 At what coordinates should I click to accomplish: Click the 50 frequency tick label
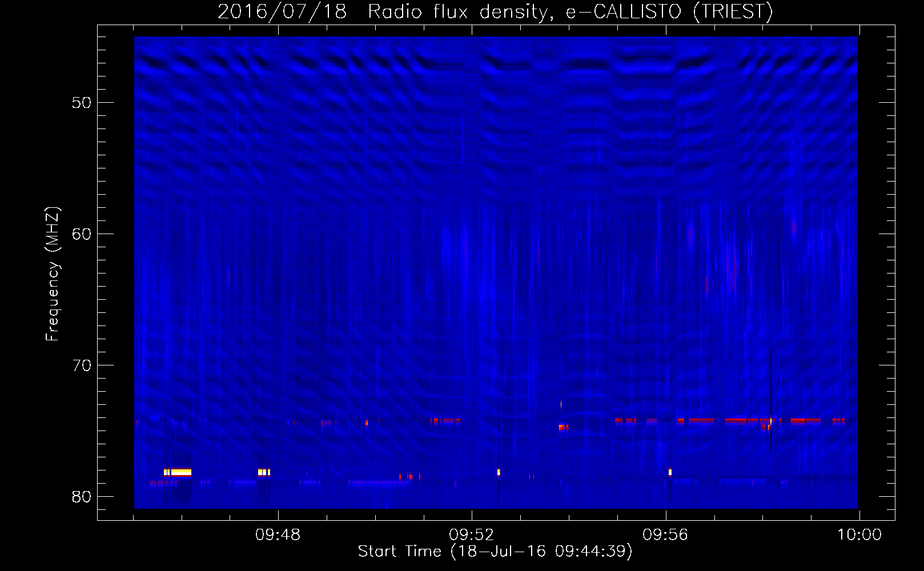tap(82, 103)
